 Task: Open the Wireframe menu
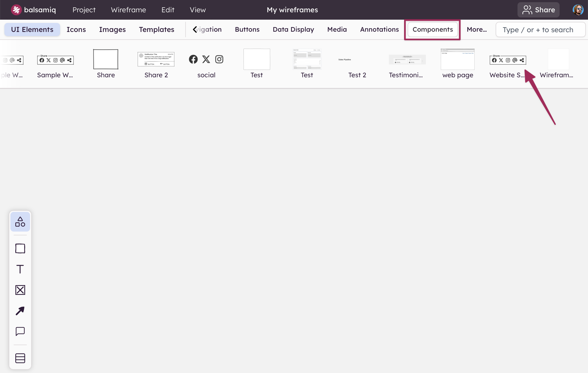128,10
